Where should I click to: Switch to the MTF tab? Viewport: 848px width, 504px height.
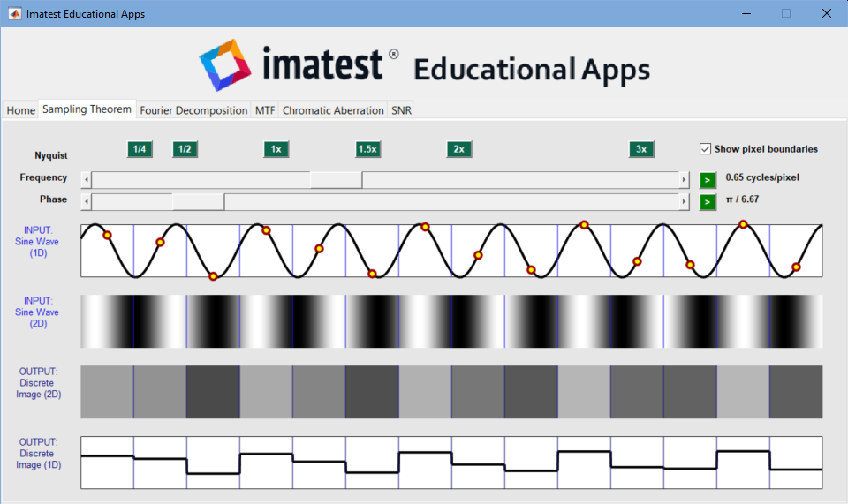(x=265, y=110)
